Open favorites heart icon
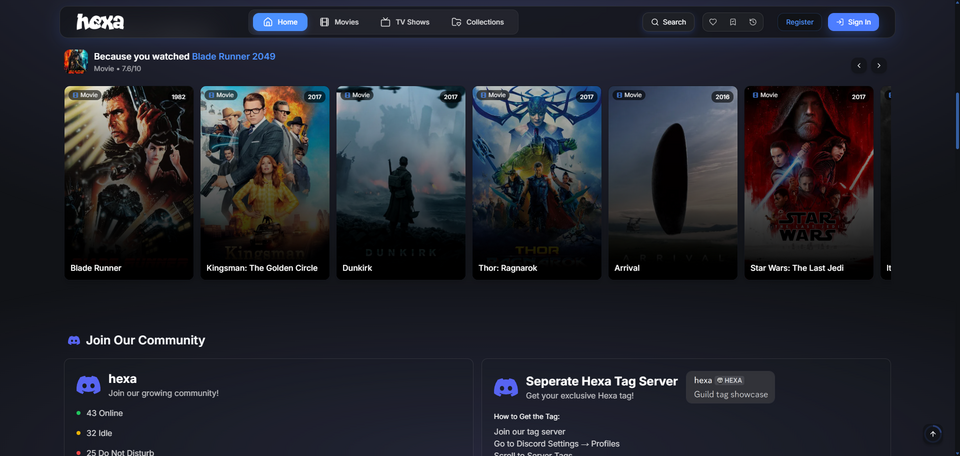 (713, 22)
